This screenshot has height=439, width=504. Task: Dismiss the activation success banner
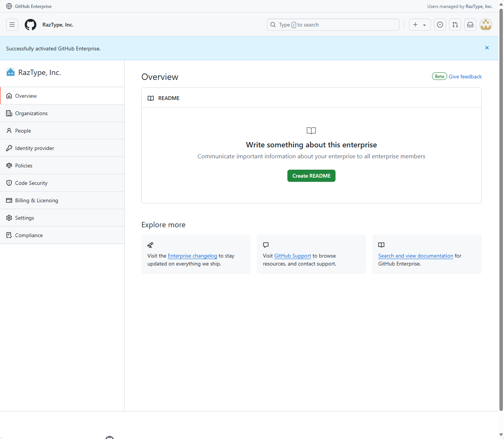(x=487, y=48)
